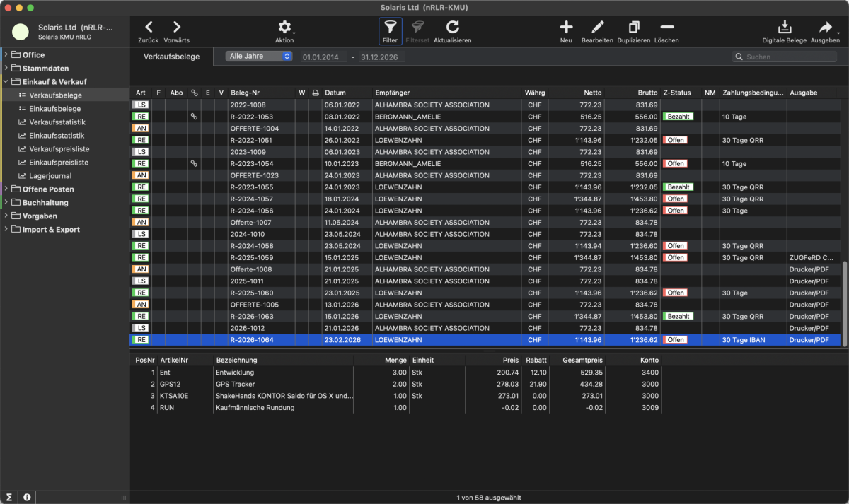Switch to the Verkaufsbelege tab

point(171,57)
